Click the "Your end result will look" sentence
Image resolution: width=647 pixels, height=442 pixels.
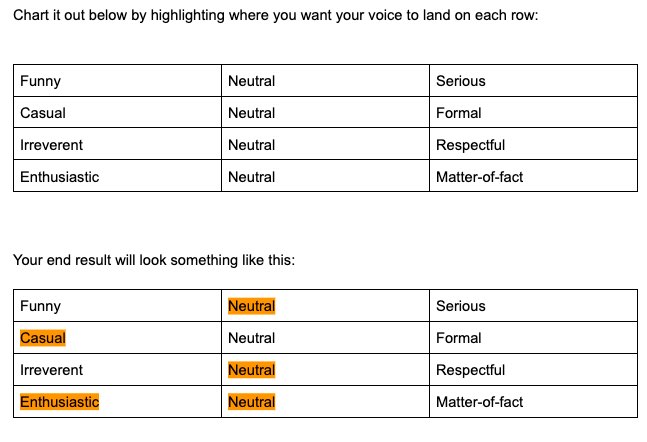point(154,260)
